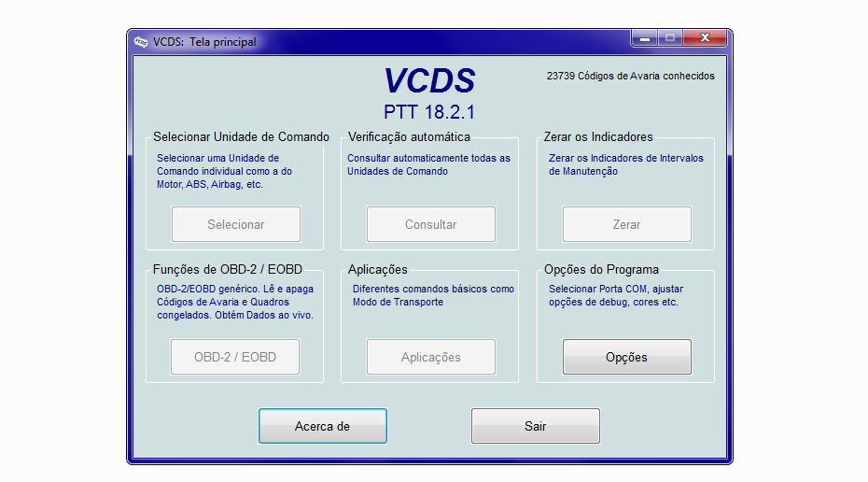Click the large VCDS logo text
The width and height of the screenshot is (868, 482).
click(429, 81)
